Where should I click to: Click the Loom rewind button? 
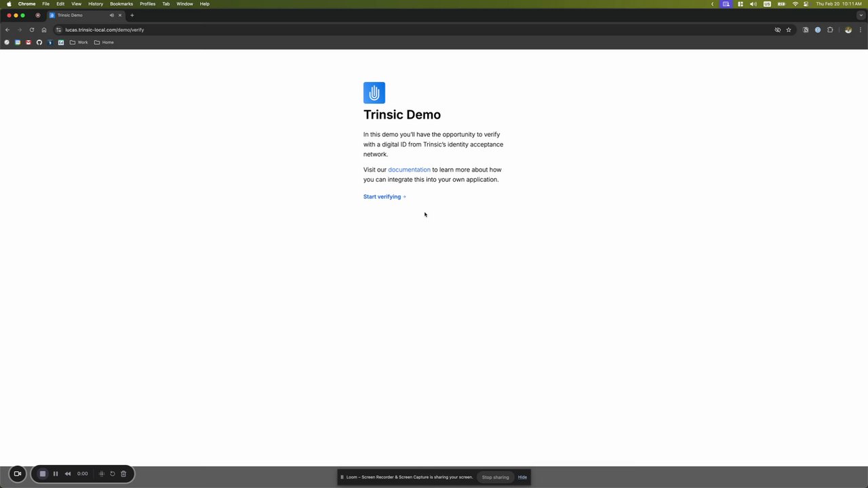coord(68,474)
